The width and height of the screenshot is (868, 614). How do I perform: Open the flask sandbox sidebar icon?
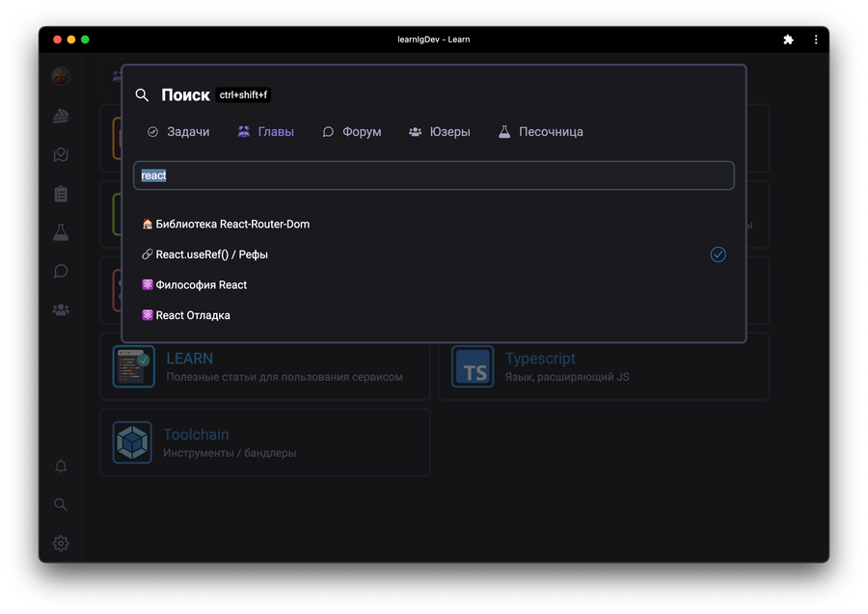[61, 232]
